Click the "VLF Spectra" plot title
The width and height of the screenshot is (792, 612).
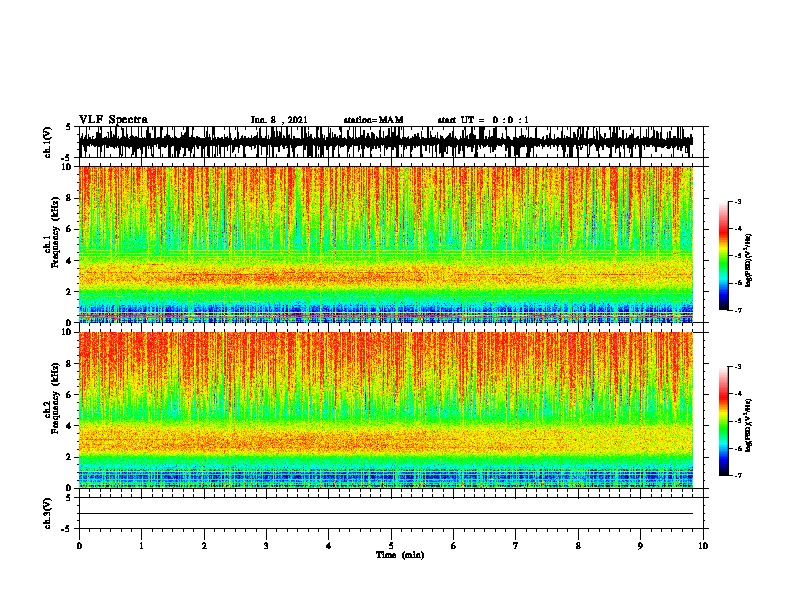click(x=113, y=120)
